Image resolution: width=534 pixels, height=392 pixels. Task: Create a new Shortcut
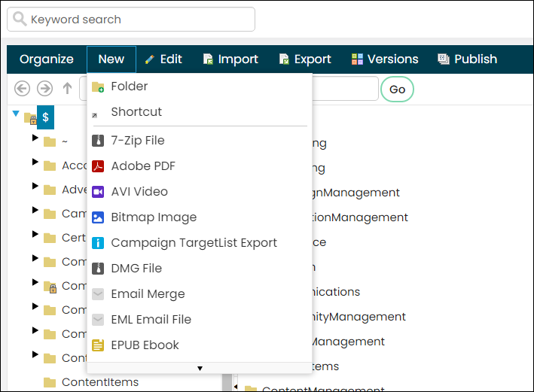tap(200, 112)
